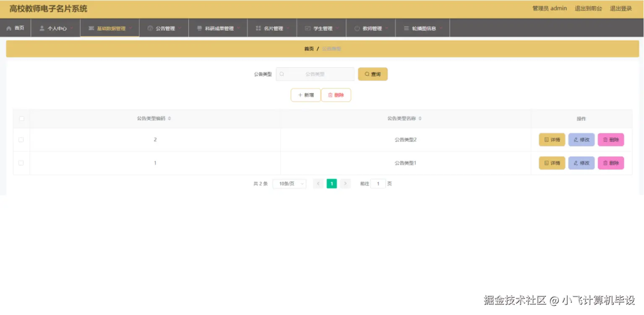Click 首页 in the breadcrumb
644x315 pixels.
click(309, 49)
